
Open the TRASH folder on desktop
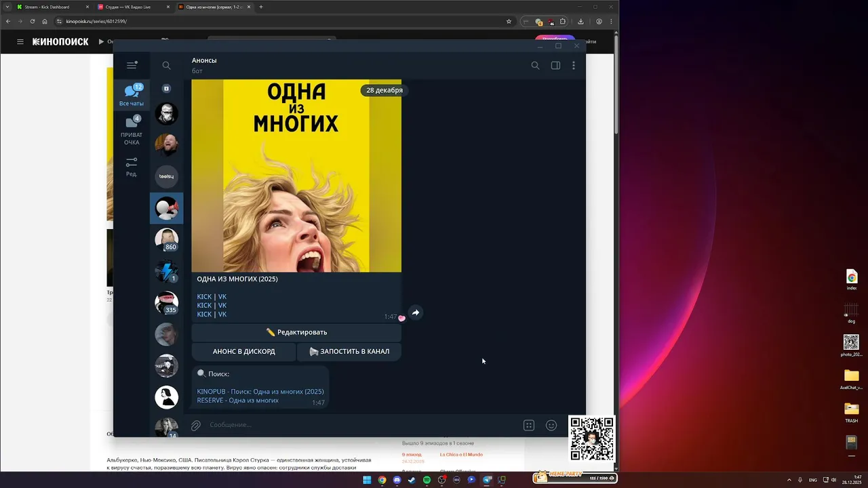(852, 412)
